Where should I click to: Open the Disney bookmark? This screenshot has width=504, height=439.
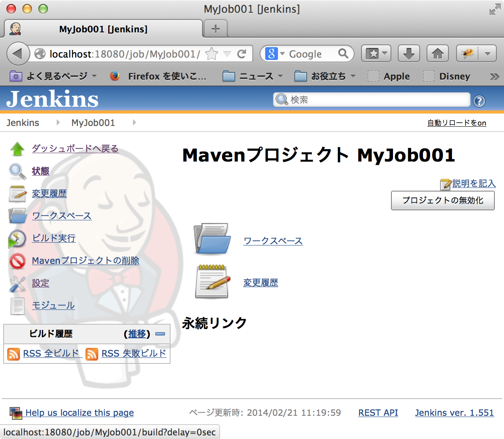[447, 76]
